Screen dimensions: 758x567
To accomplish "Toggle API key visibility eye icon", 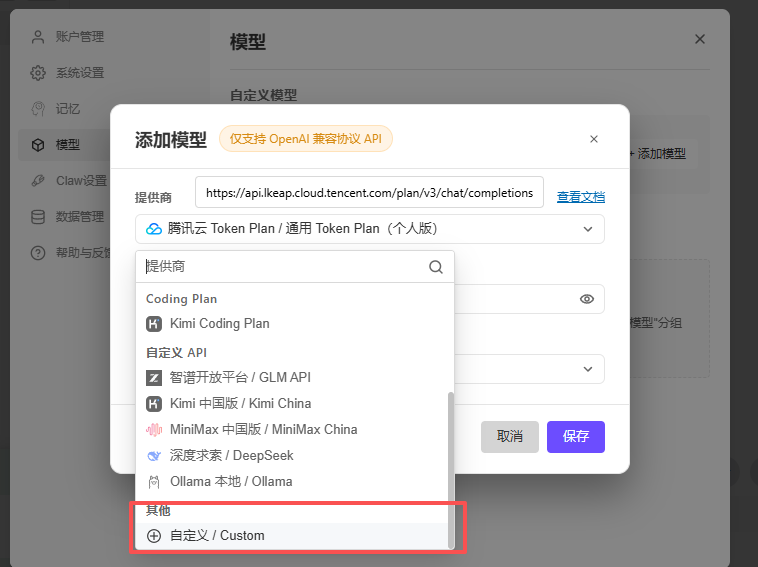I will [587, 299].
